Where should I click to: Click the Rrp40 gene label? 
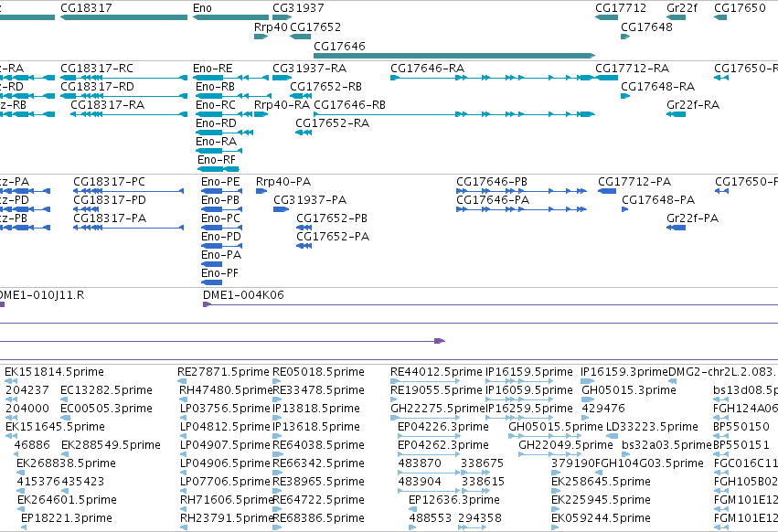[271, 27]
